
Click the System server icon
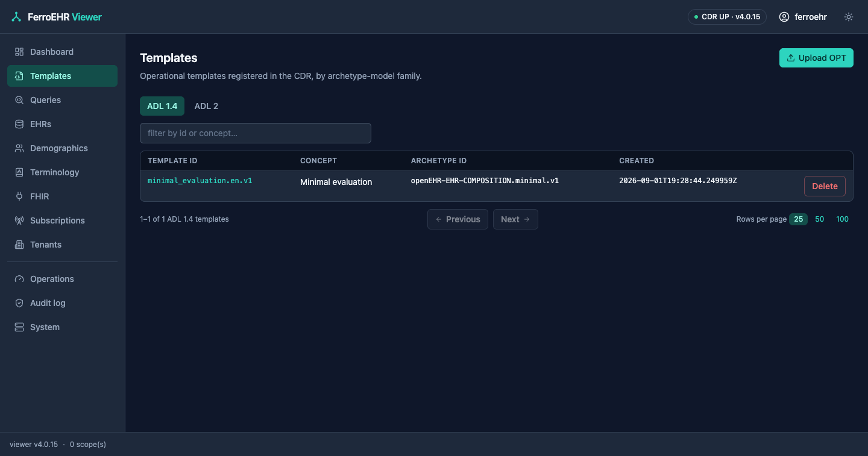pos(19,327)
